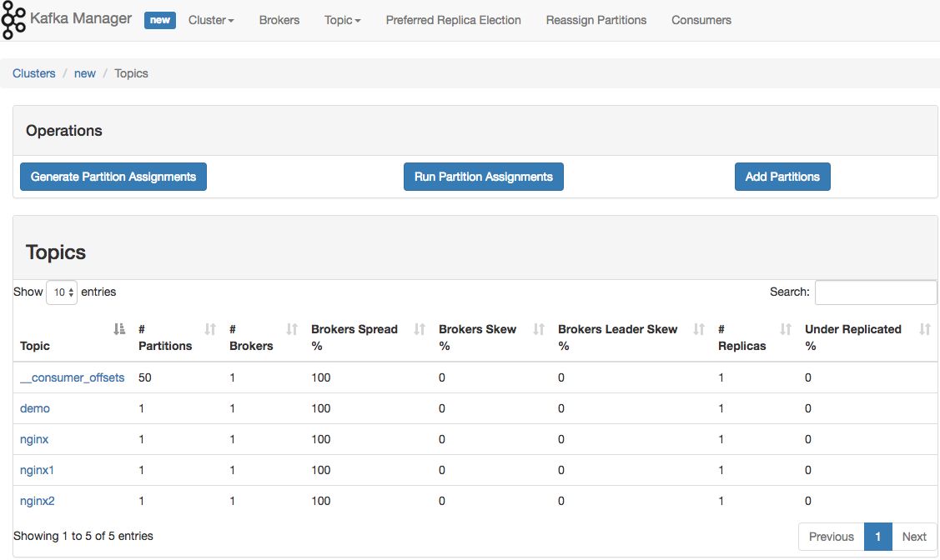The image size is (940, 560).
Task: Click Run Partition Assignments button
Action: 484,177
